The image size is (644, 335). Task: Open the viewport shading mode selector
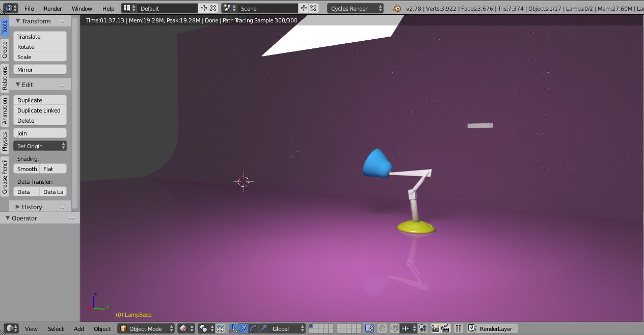pyautogui.click(x=184, y=328)
